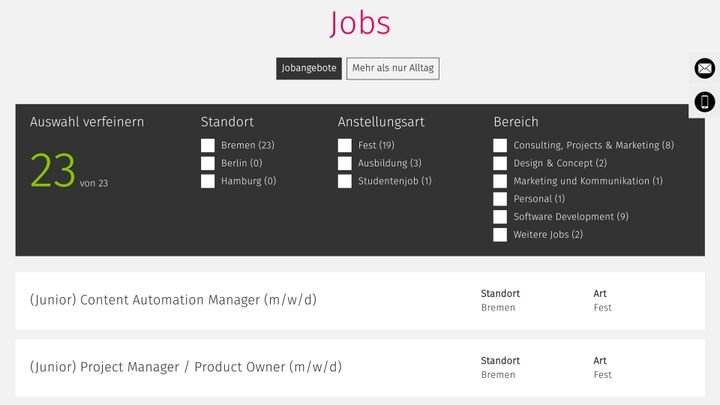The image size is (720, 405).
Task: Tick Marketing und Kommunikation checkbox
Action: (500, 181)
